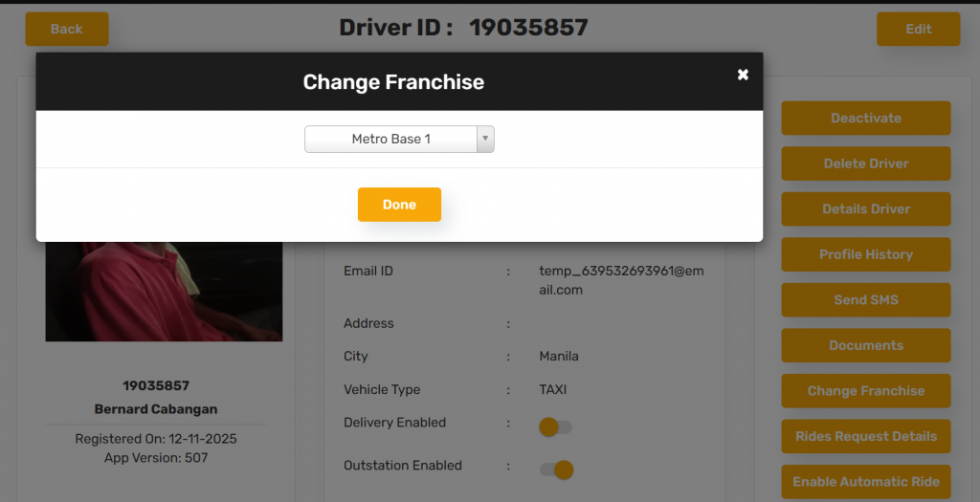Open Details Driver

pos(865,209)
